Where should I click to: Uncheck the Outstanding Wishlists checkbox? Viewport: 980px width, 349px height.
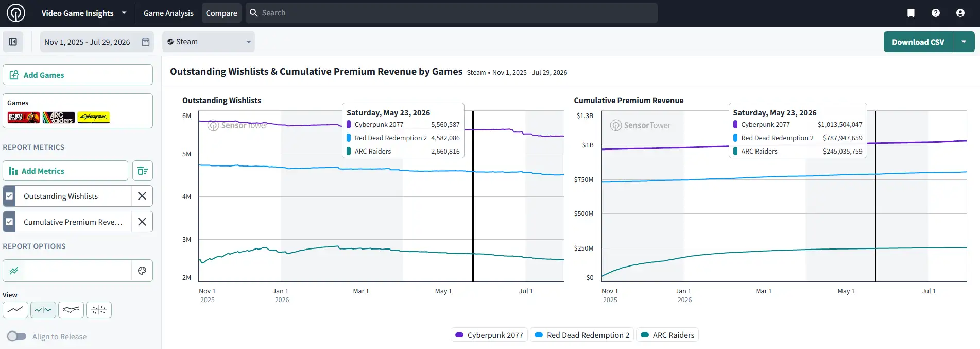tap(9, 196)
